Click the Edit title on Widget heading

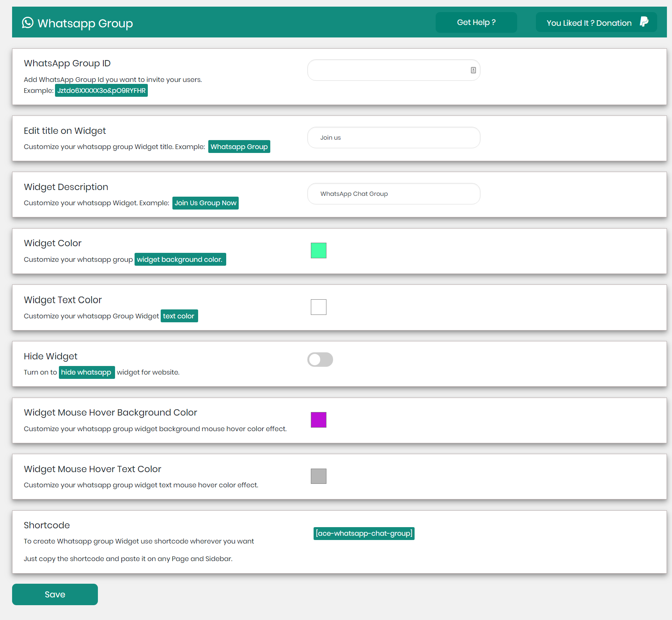(x=65, y=131)
